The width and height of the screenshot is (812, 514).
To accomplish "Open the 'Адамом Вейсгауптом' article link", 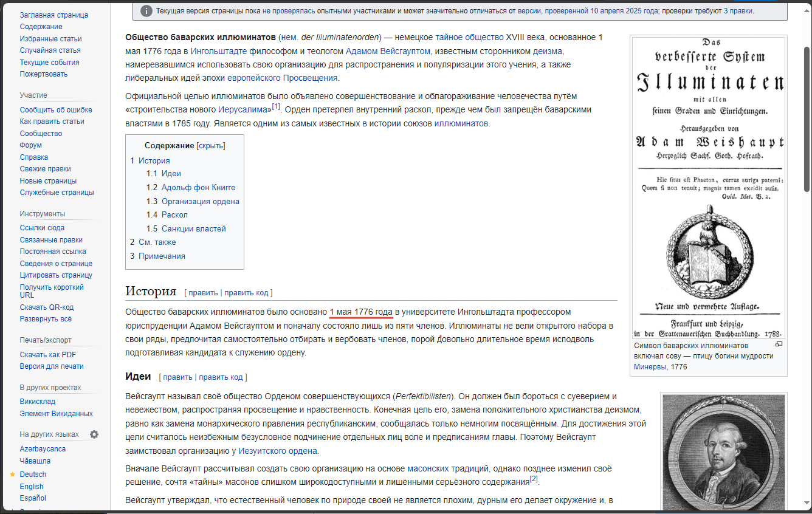I will [388, 51].
